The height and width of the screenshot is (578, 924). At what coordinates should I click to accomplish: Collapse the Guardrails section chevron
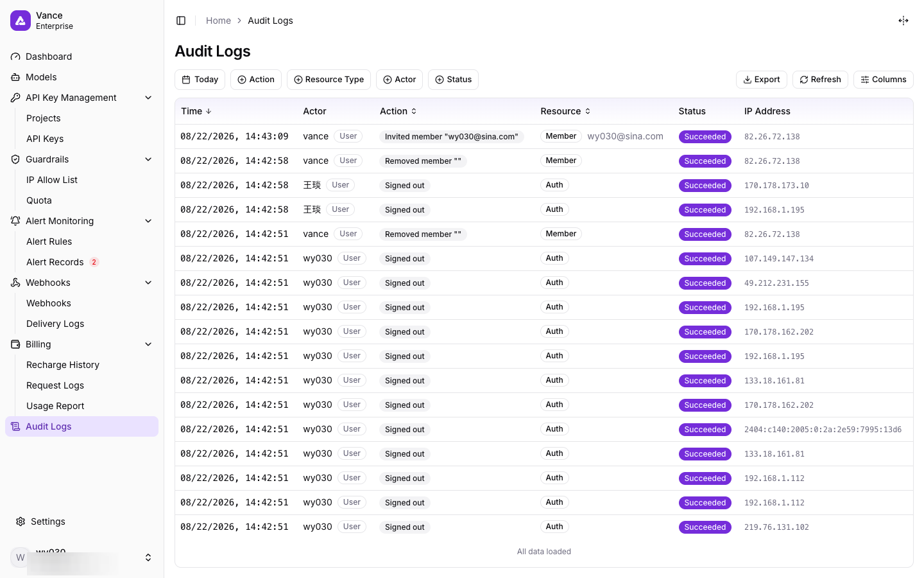coord(148,159)
